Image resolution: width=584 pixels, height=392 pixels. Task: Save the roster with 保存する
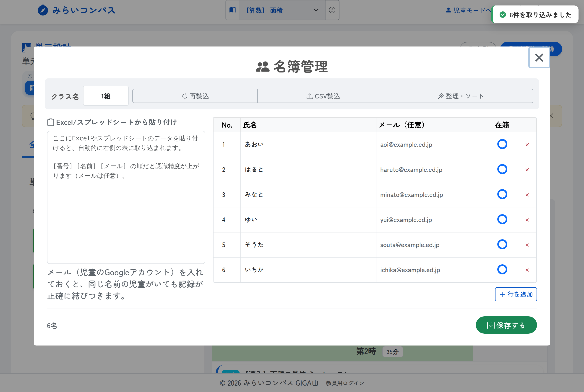pos(506,325)
